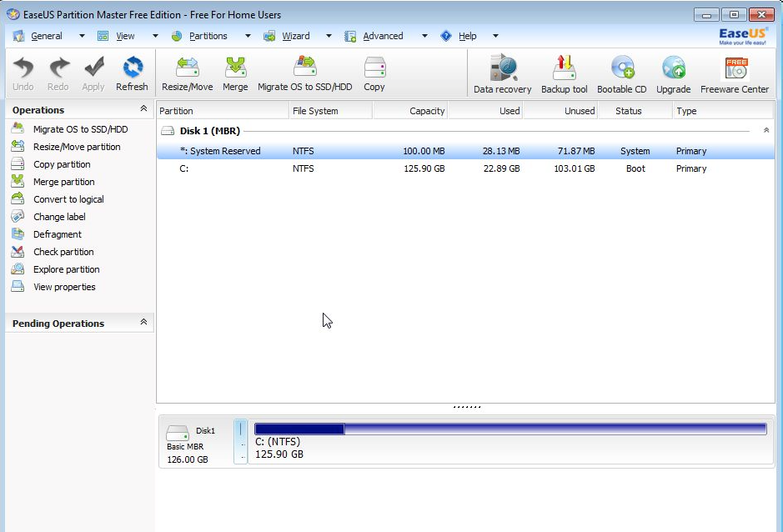Select the small System Reserved block in disk map
The width and height of the screenshot is (783, 532).
coord(241,442)
